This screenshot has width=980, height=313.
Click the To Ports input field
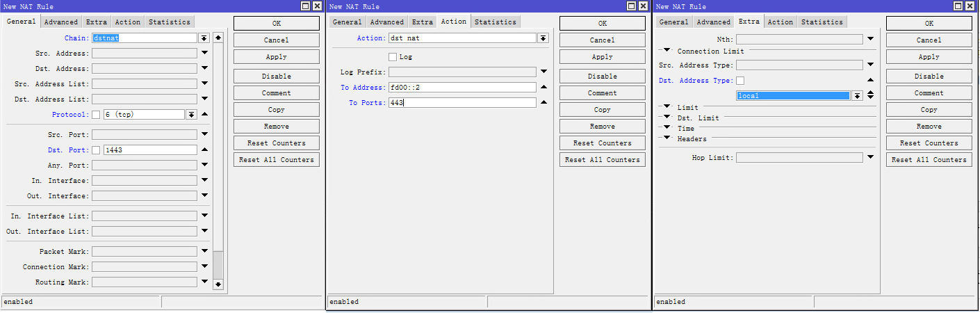pyautogui.click(x=462, y=103)
